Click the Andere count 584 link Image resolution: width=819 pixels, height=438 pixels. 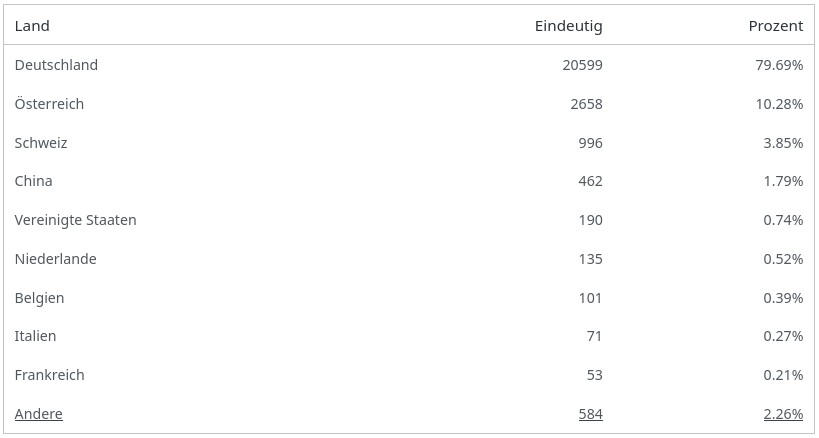[x=590, y=414]
